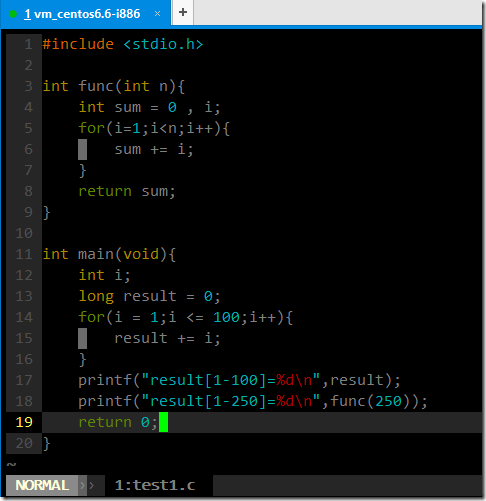This screenshot has height=501, width=486.
Task: Click the 'func(250)' call on line 18
Action: click(x=374, y=401)
